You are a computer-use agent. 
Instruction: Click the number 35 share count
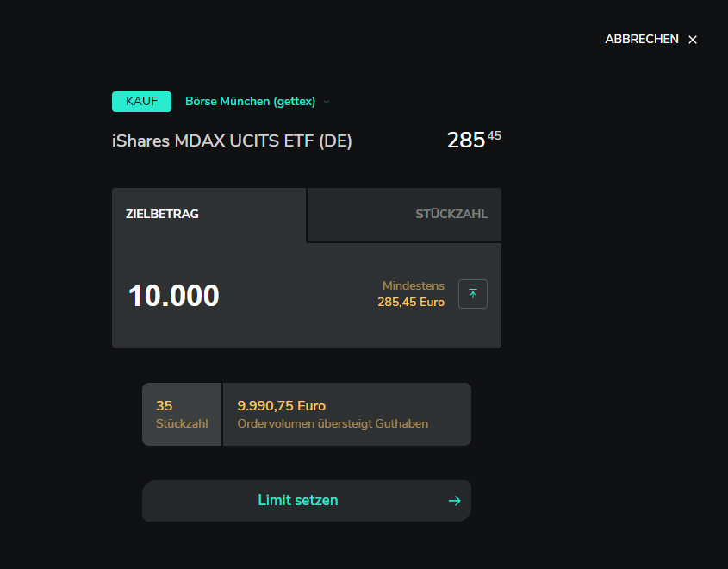(x=165, y=405)
